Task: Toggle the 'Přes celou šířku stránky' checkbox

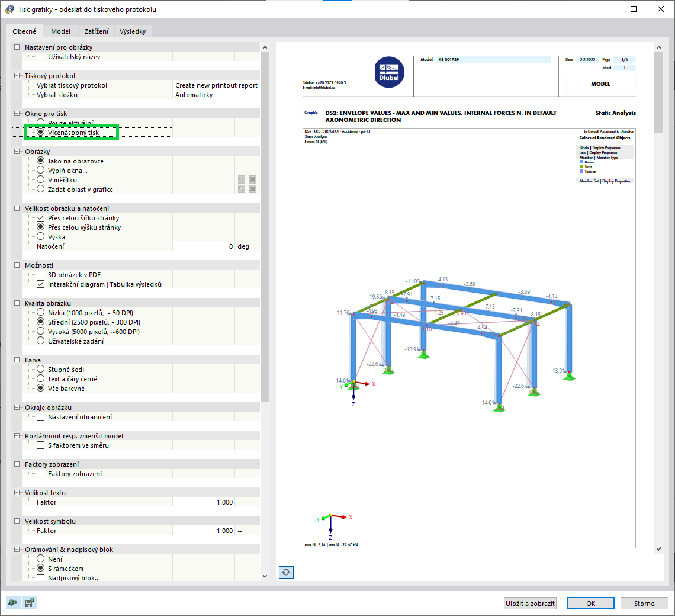Action: click(x=40, y=217)
